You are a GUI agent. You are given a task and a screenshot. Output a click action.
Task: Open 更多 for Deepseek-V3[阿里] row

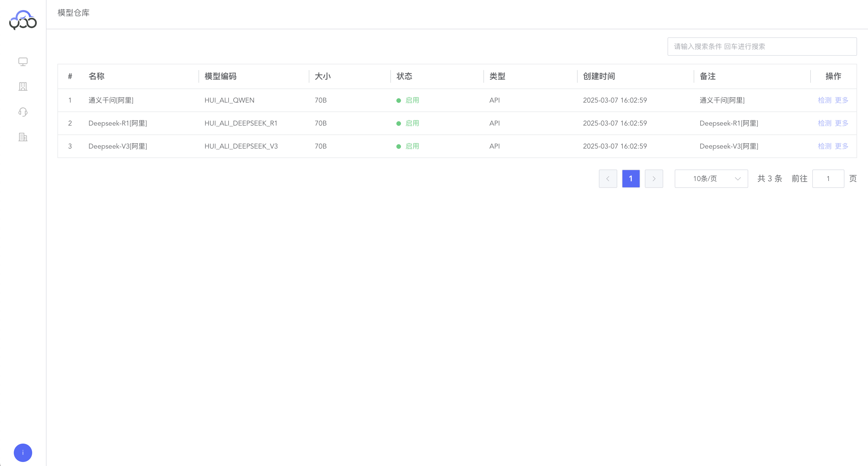(x=841, y=146)
